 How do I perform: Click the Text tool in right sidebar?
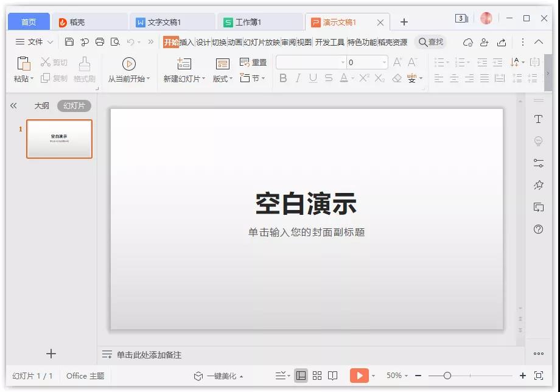(538, 119)
